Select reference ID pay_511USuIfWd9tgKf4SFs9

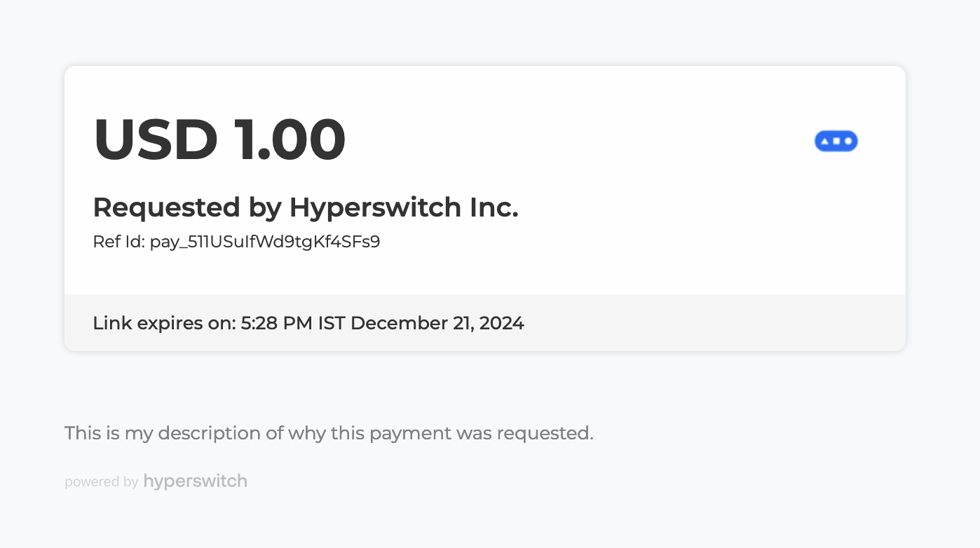[x=265, y=242]
